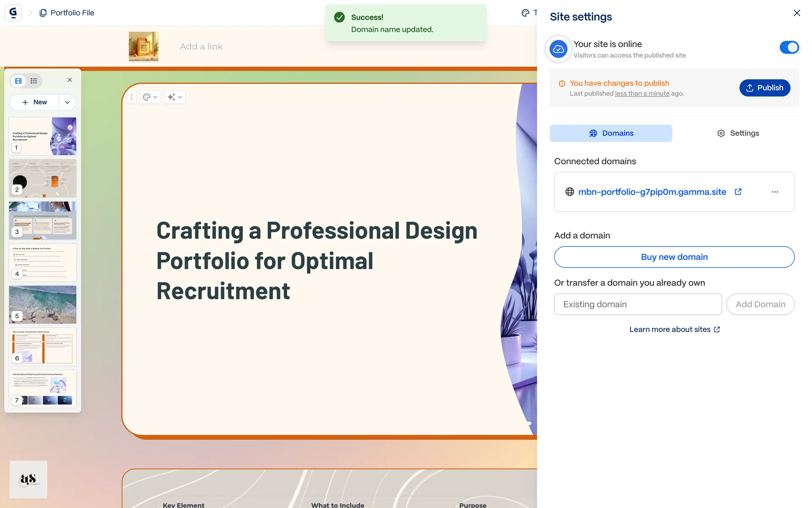Open the card three-dot options menu
Image resolution: width=812 pixels, height=508 pixels.
click(x=132, y=97)
